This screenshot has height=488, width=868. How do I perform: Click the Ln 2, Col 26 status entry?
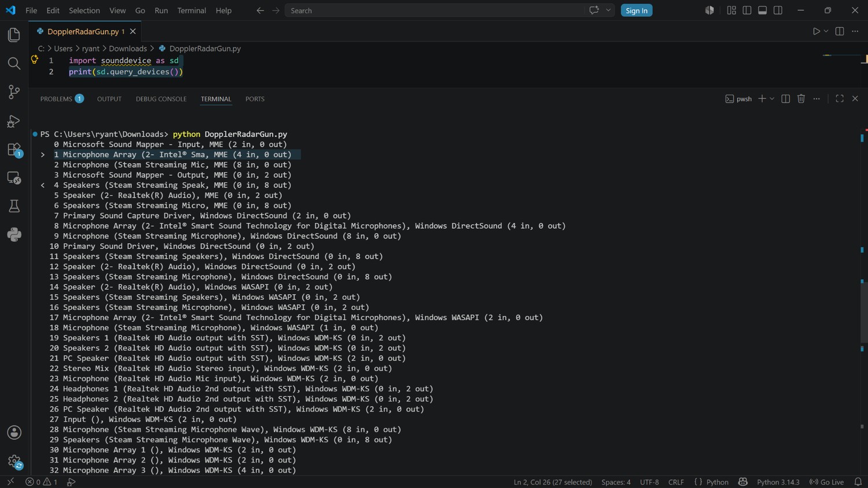click(x=553, y=482)
